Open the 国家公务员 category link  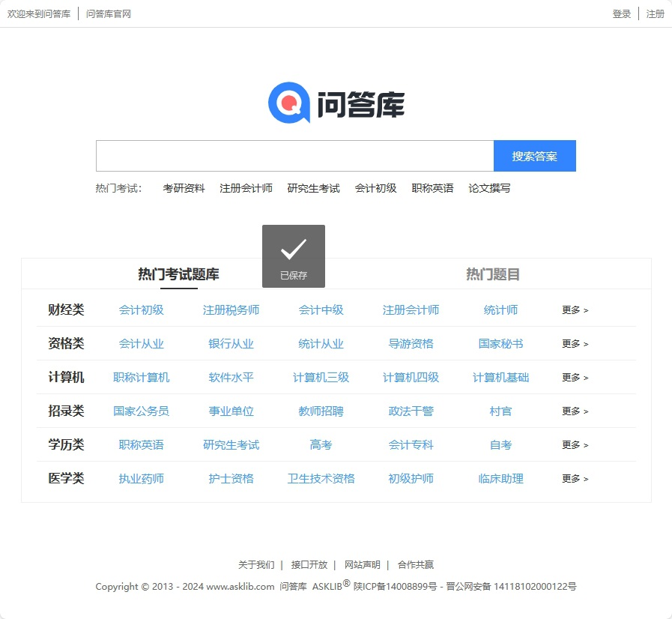click(x=141, y=411)
